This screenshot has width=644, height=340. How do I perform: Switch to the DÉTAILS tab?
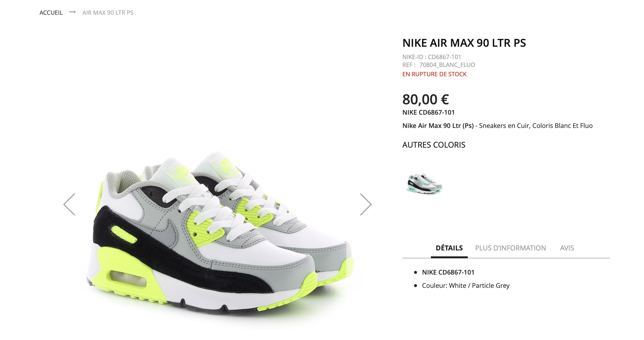point(449,248)
